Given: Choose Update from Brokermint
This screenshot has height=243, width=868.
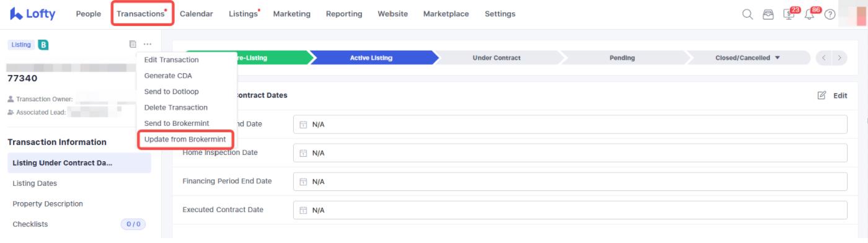Looking at the screenshot, I should [185, 139].
